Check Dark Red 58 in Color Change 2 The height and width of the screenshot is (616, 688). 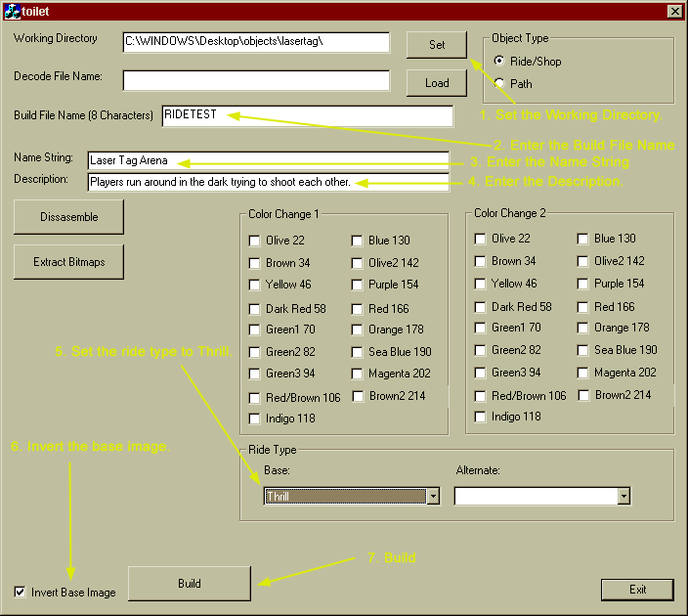480,307
